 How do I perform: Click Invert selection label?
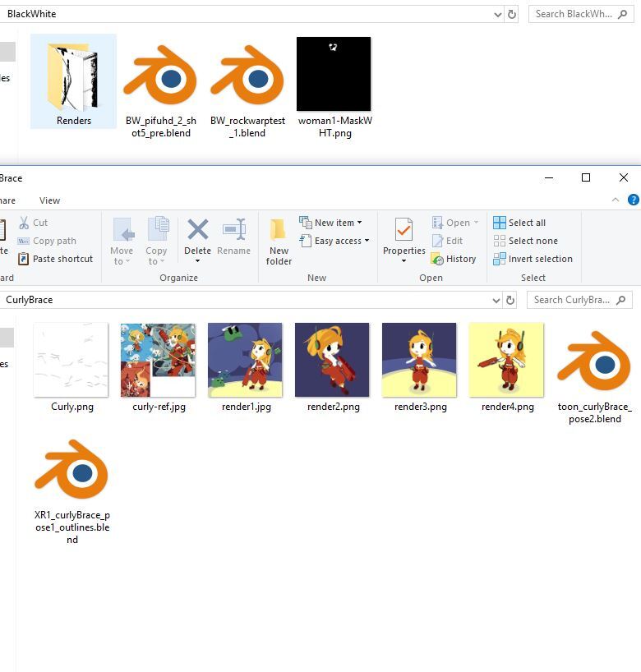click(x=540, y=259)
